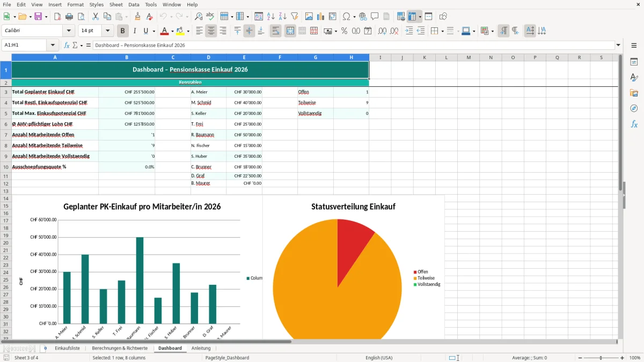The image size is (644, 362).
Task: Switch to Berechnungen & Richtwerte sheet tab
Action: pos(120,348)
